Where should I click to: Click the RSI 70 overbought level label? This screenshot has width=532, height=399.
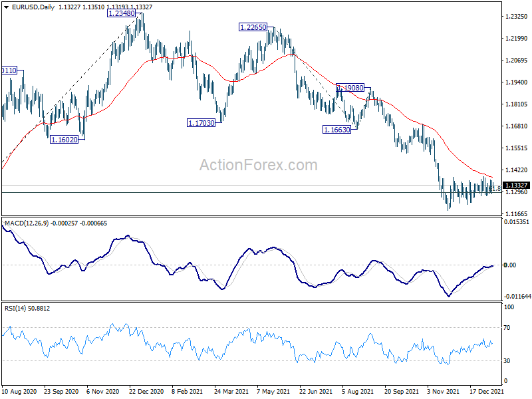[x=507, y=328]
